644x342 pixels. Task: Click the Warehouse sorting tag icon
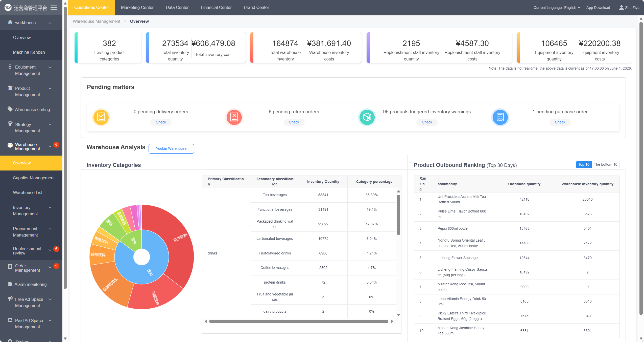[x=10, y=109]
